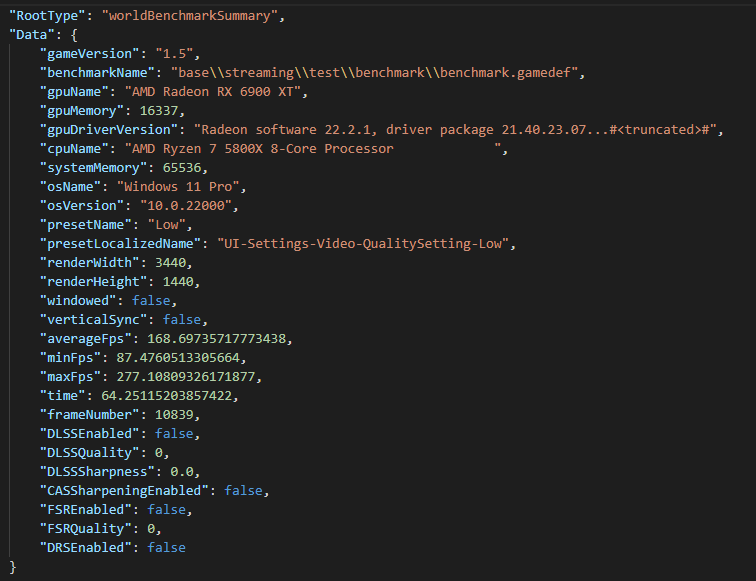
Task: Click the "systemMemory" key
Action: 94,168
